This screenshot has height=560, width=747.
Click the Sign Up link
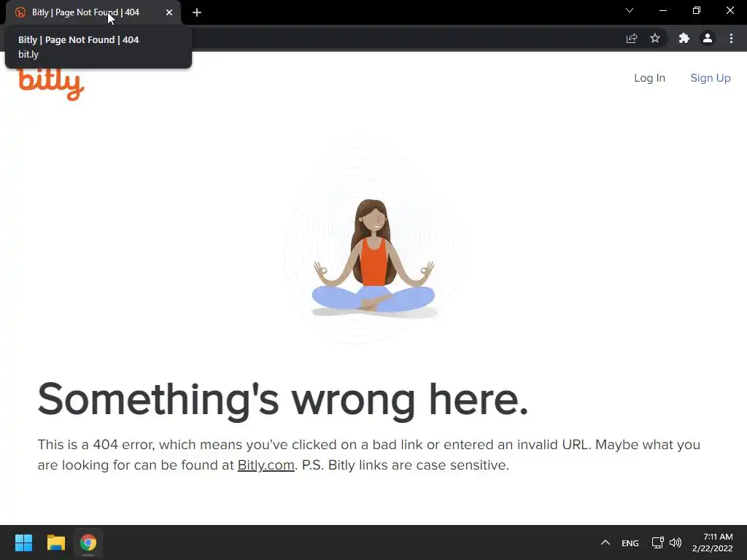click(x=711, y=78)
